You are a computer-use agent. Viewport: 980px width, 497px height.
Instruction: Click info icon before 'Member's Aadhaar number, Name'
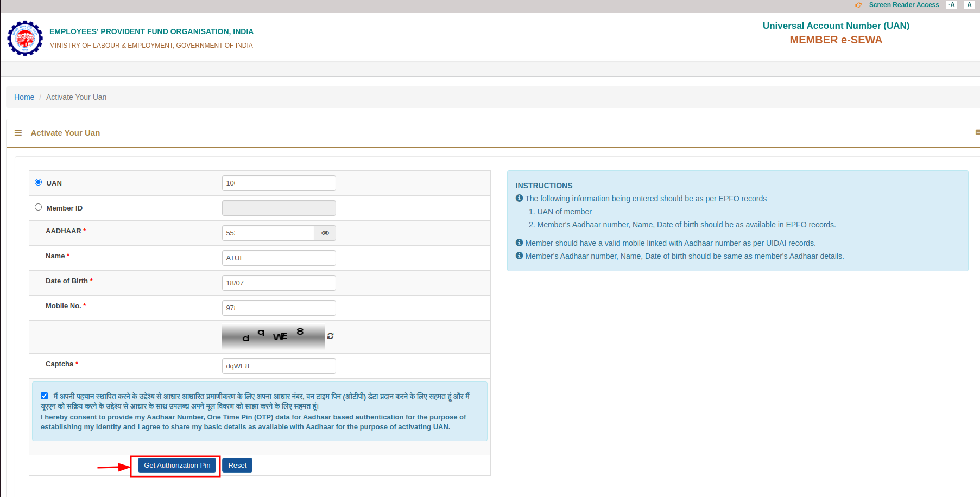519,256
